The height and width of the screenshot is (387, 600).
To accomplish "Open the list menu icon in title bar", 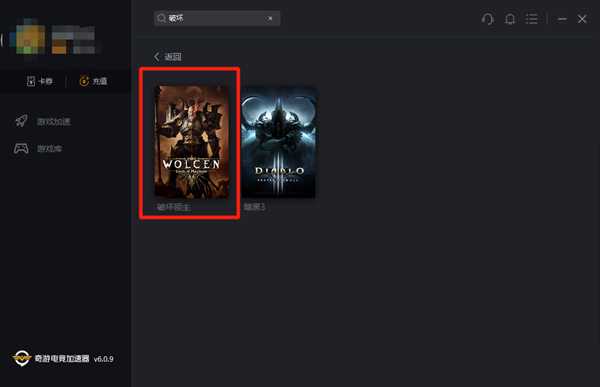I will 531,18.
